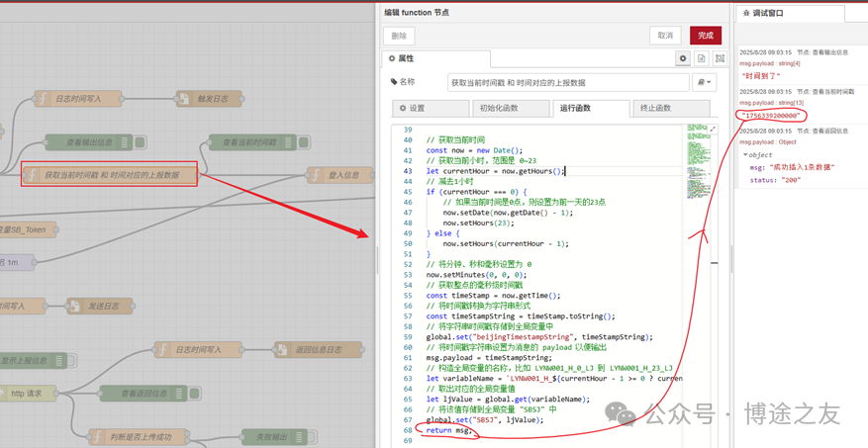The height and width of the screenshot is (448, 868).
Task: Click the 节点: 查看输出信息 debug header
Action: (822, 52)
